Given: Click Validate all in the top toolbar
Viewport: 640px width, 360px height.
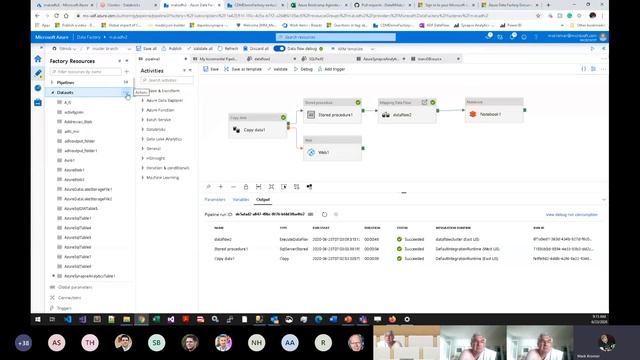Looking at the screenshot, I should tap(200, 49).
